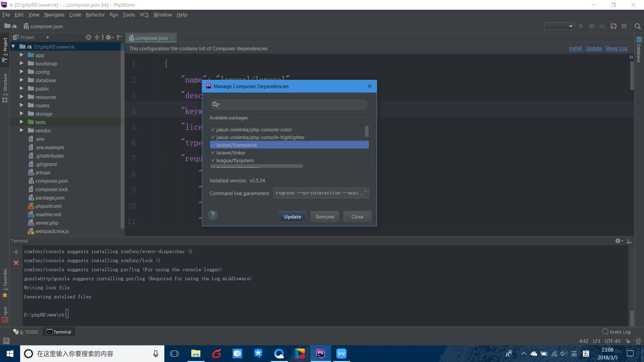Close the composer.json editor tab
The image size is (644, 362).
[172, 38]
